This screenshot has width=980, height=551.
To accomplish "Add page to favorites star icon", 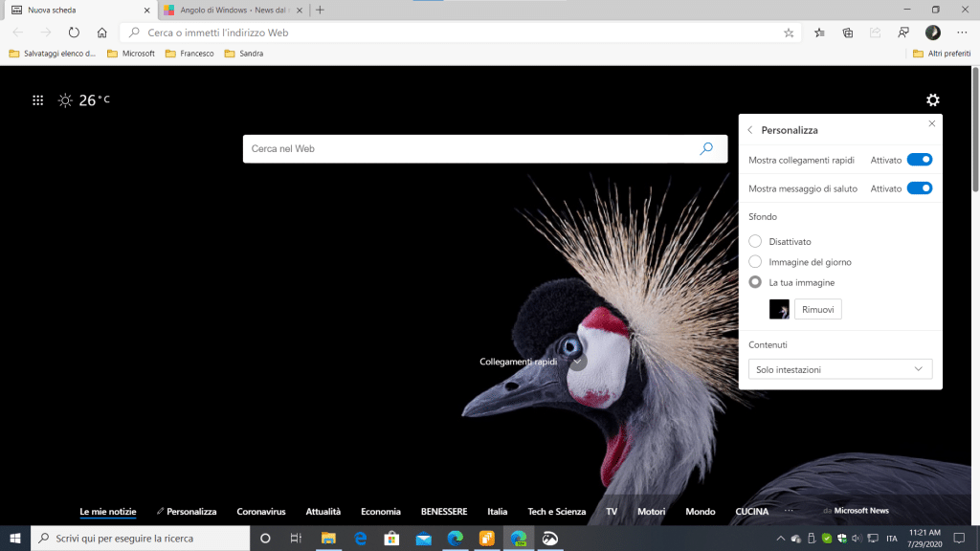I will pos(789,33).
